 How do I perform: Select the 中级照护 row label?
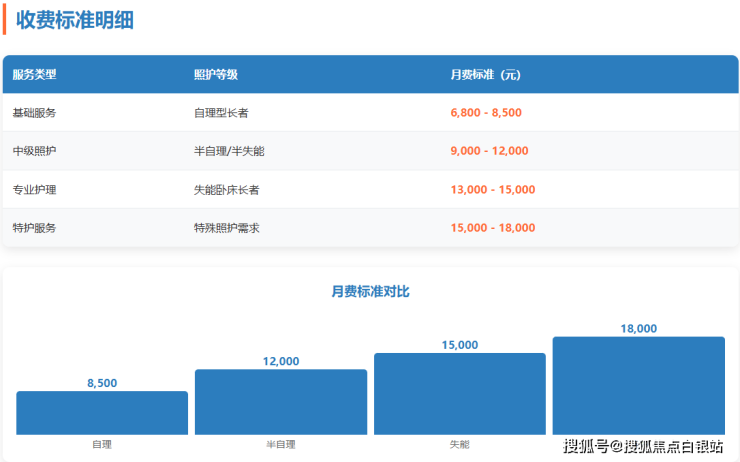coord(35,151)
